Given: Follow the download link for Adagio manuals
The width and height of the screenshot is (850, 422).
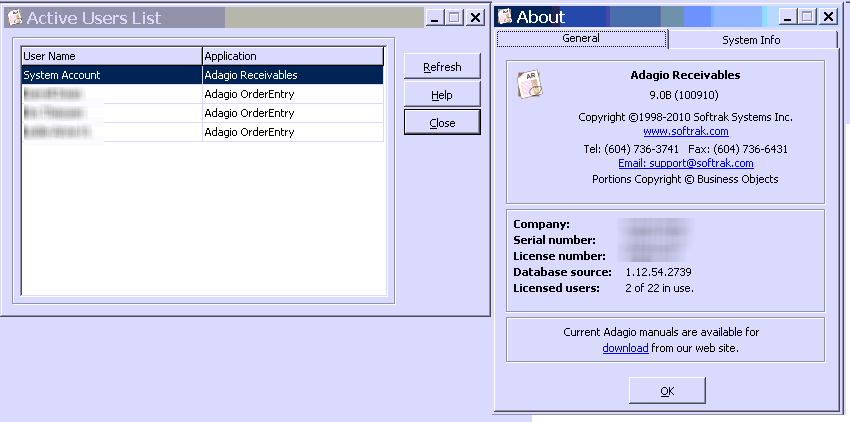Looking at the screenshot, I should pyautogui.click(x=625, y=348).
